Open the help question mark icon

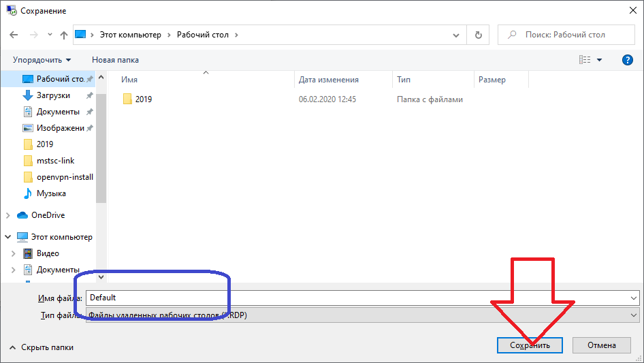628,60
